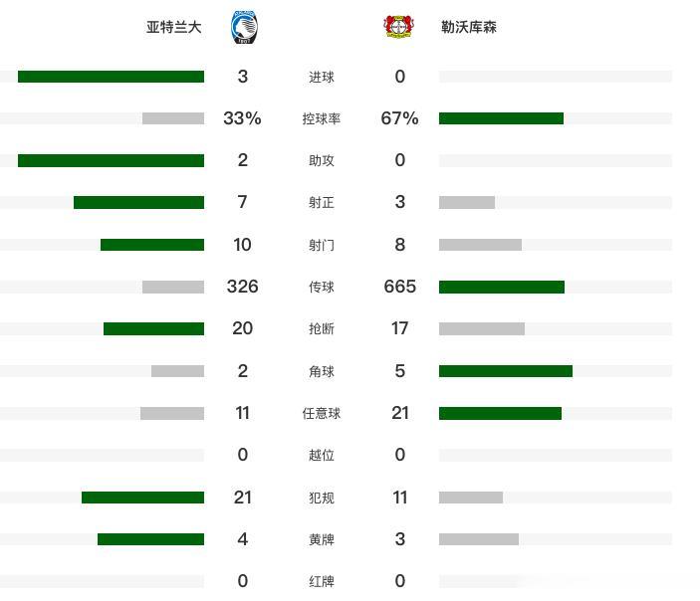This screenshot has height=601, width=700.
Task: Click the 黄牌 yellow cards label
Action: click(322, 539)
